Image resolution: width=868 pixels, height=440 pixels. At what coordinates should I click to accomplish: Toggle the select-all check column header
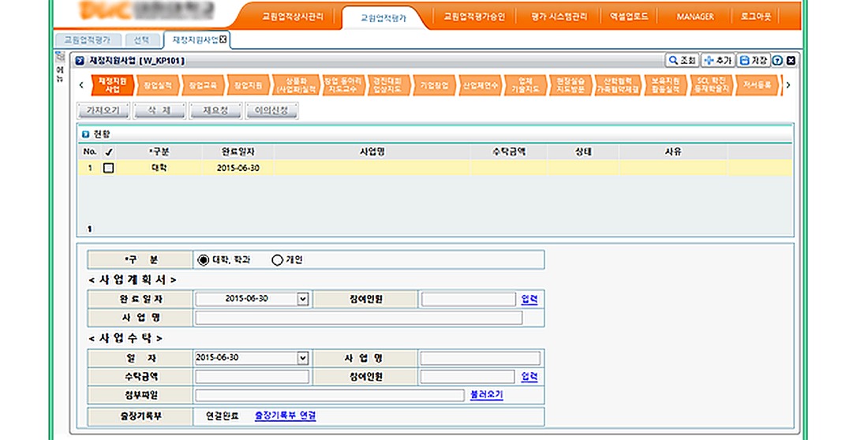tap(109, 151)
